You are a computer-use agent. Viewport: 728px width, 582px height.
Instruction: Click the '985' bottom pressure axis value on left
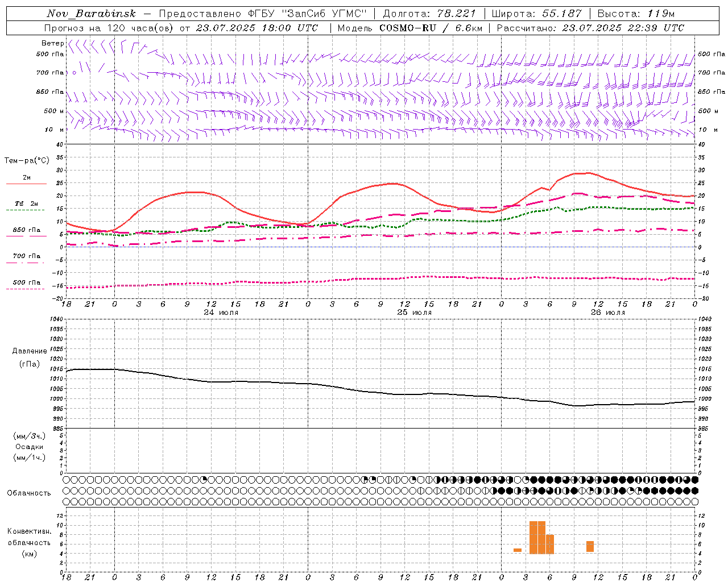pos(58,429)
